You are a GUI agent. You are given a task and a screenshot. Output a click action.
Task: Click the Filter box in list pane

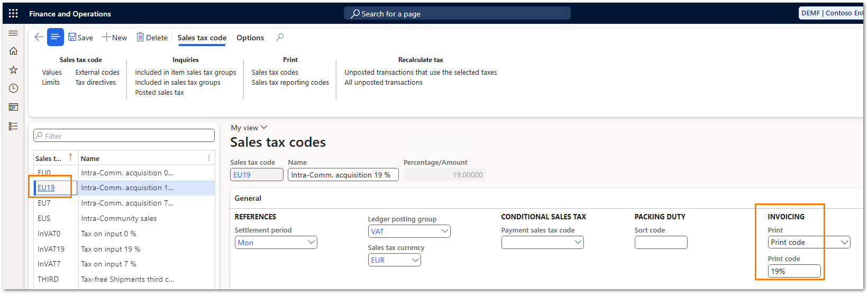[x=124, y=136]
